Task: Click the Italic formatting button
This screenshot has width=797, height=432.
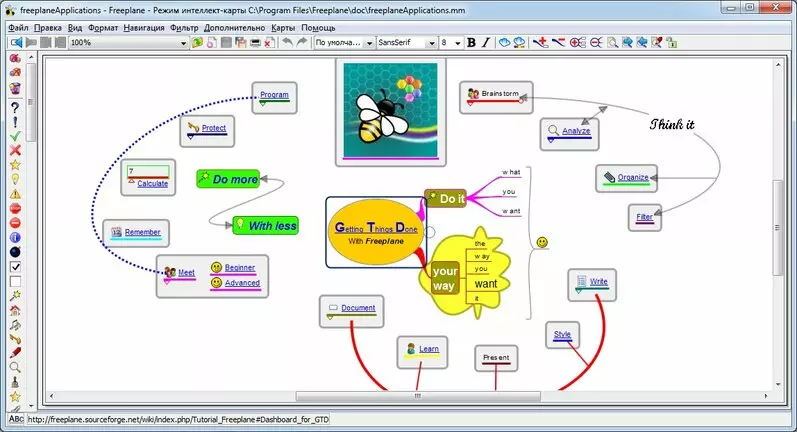Action: click(x=486, y=43)
